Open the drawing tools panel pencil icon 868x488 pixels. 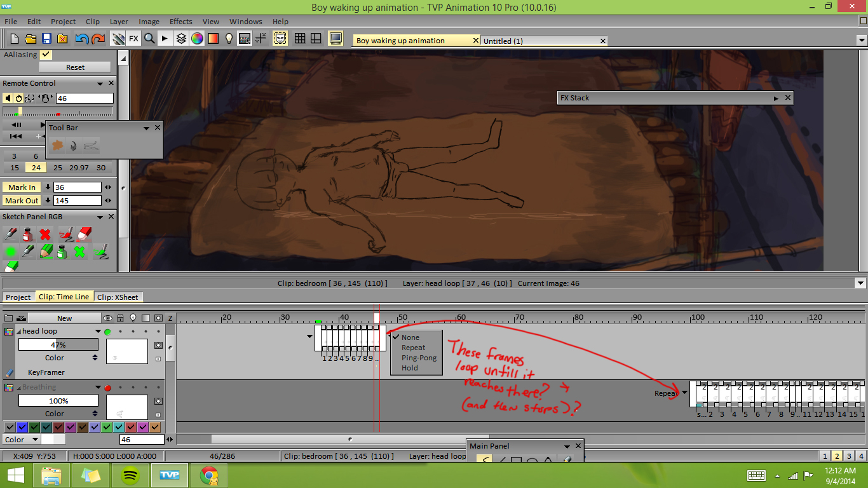point(118,39)
